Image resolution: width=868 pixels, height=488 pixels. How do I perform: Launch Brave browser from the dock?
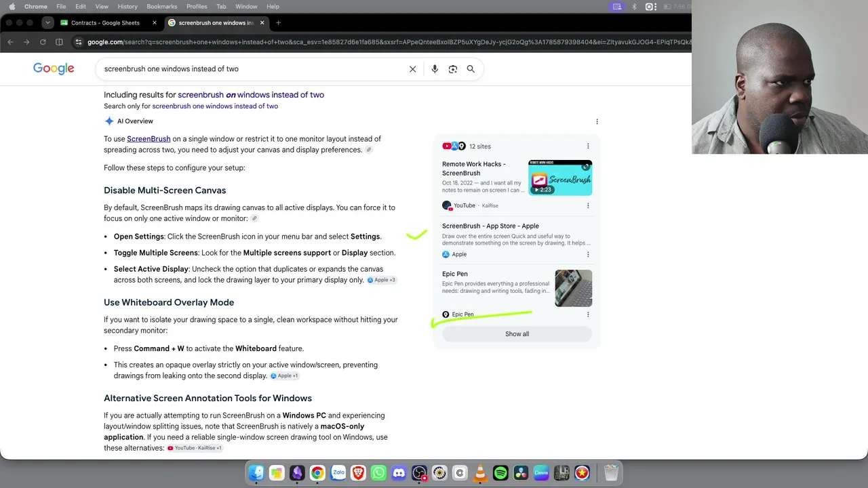pyautogui.click(x=358, y=473)
